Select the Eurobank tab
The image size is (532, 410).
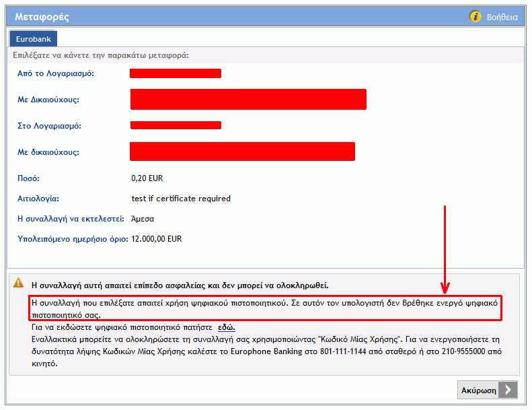33,39
